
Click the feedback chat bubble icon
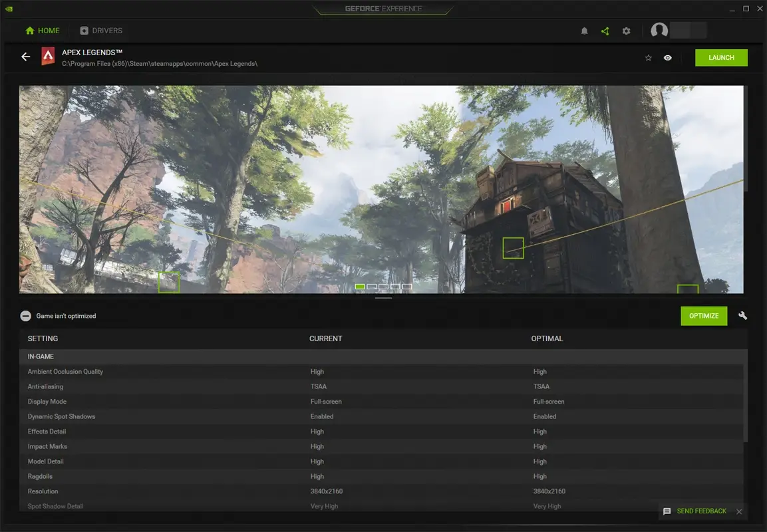click(x=667, y=511)
